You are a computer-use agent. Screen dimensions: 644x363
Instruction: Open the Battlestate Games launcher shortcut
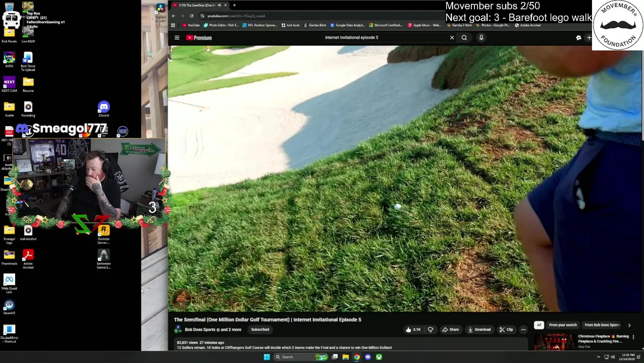coord(103,259)
